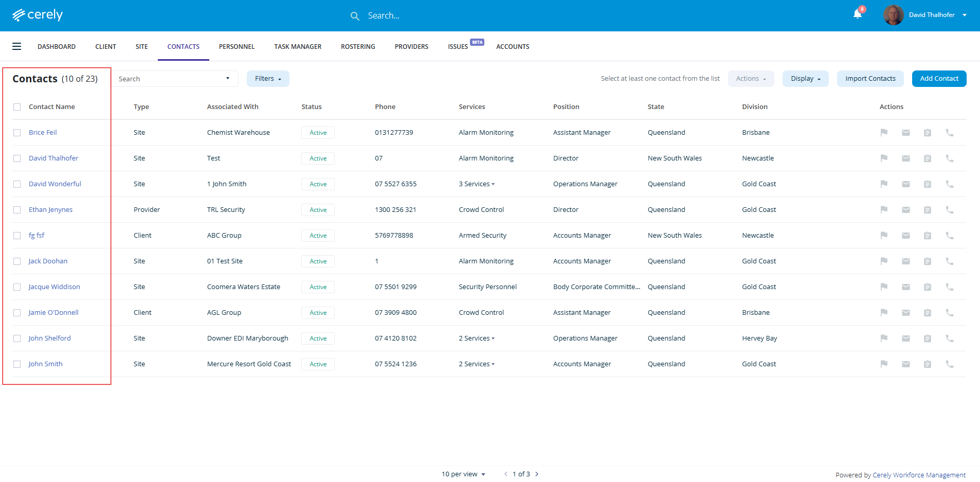Click the Add Contact button
980x482 pixels.
click(939, 79)
